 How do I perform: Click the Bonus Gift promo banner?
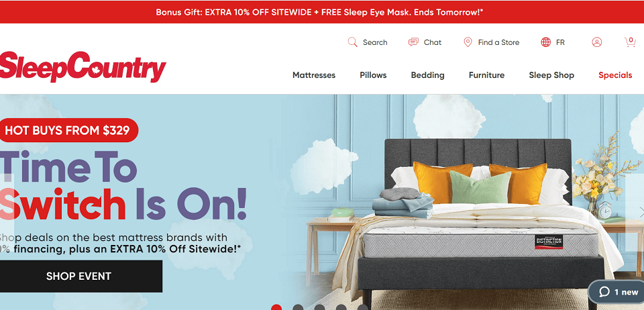point(319,12)
